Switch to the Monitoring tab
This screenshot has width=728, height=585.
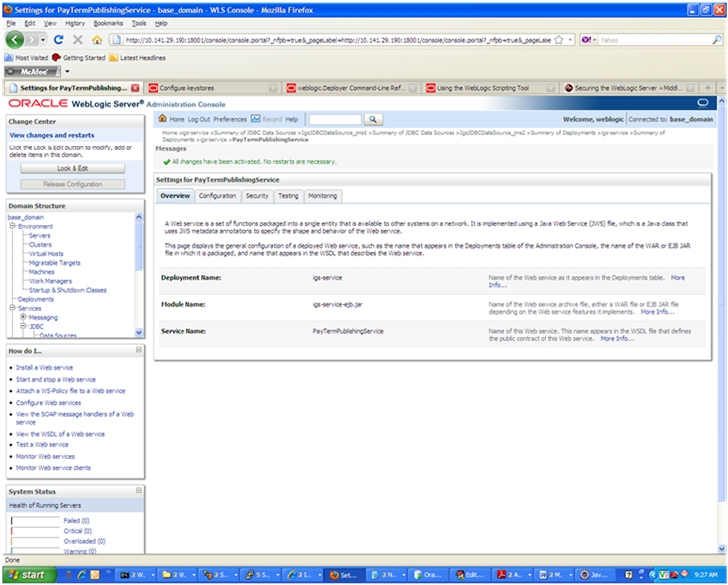tap(323, 196)
